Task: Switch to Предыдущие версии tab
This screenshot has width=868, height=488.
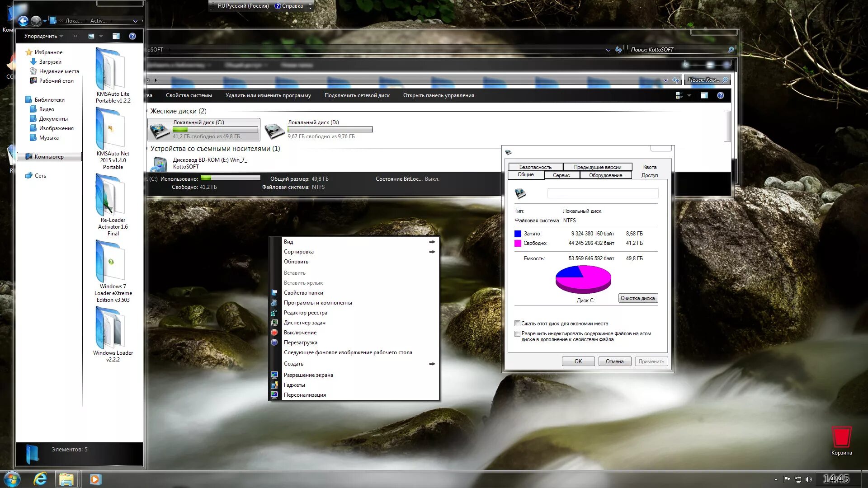Action: (x=597, y=167)
